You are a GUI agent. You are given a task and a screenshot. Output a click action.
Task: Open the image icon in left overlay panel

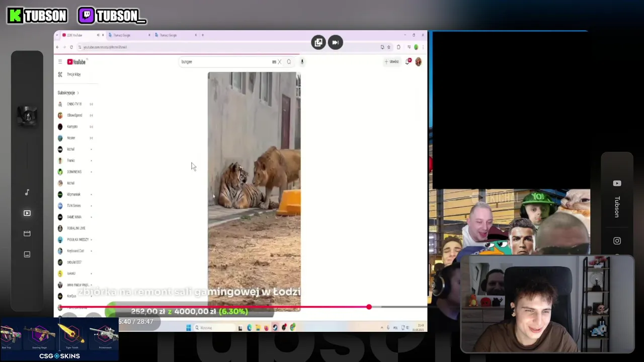[27, 254]
